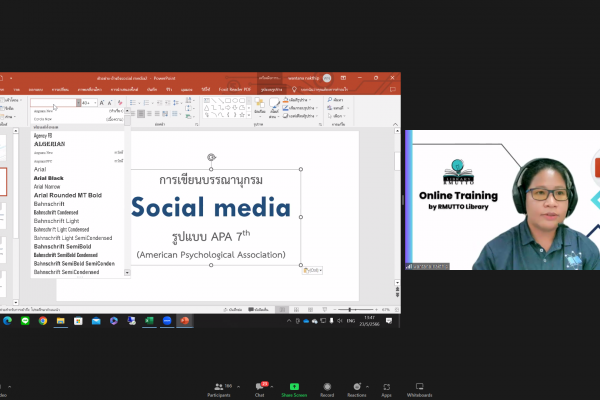The image size is (600, 400).
Task: Click the numbered list icon
Action: [146, 103]
